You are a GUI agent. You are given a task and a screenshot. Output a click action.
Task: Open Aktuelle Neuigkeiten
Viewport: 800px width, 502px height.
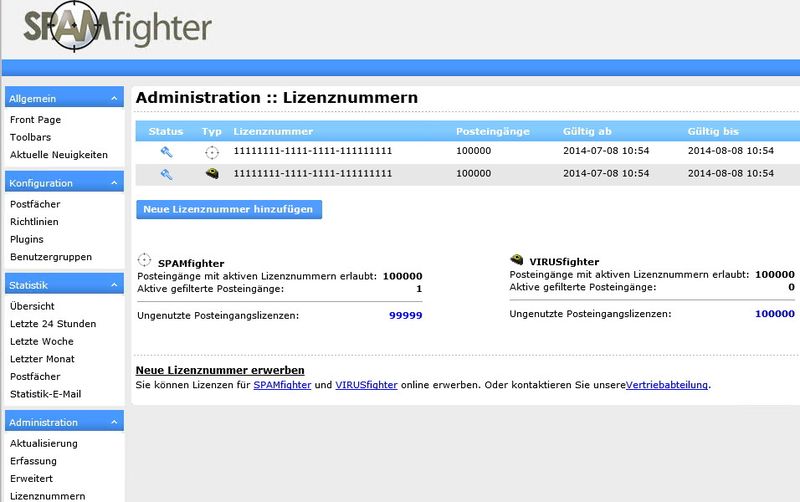click(x=59, y=155)
